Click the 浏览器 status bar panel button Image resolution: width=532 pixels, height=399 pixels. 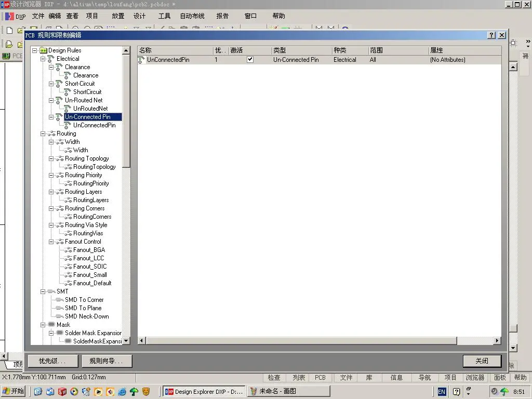475,378
